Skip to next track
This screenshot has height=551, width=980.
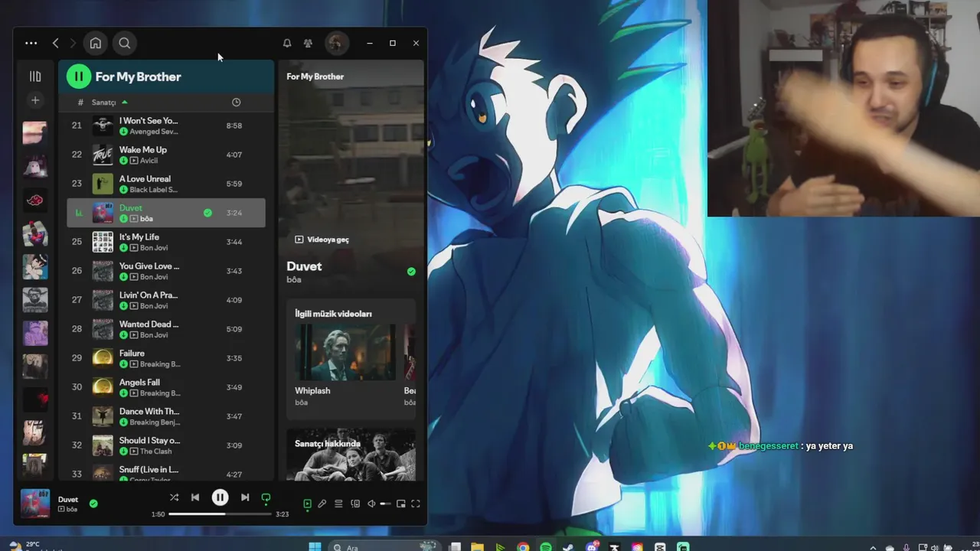click(x=245, y=497)
